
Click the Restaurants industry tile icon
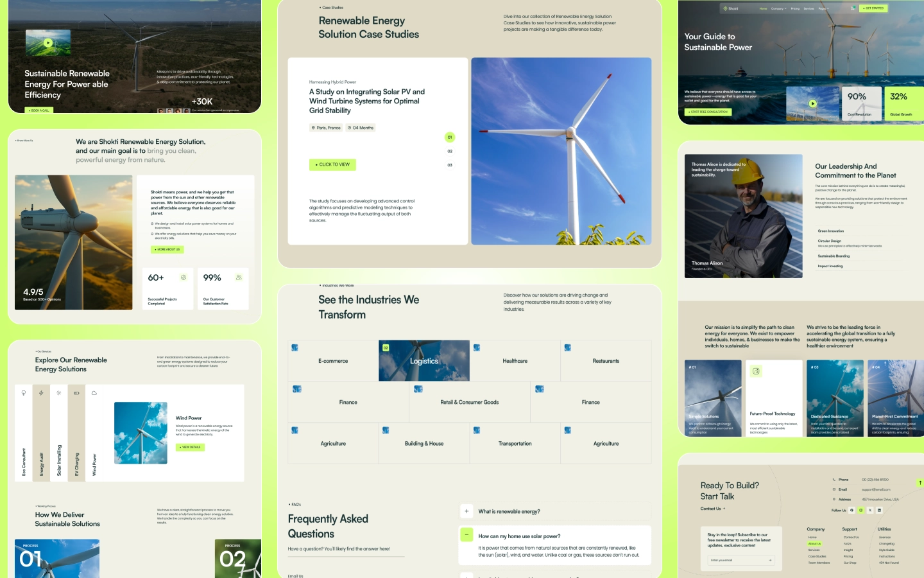pos(568,347)
